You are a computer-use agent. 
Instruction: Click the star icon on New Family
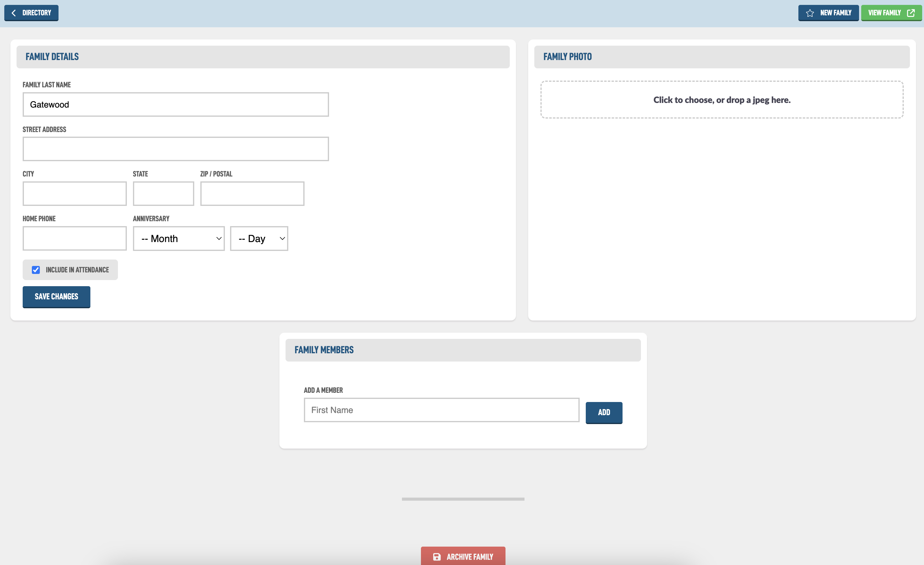coord(810,13)
